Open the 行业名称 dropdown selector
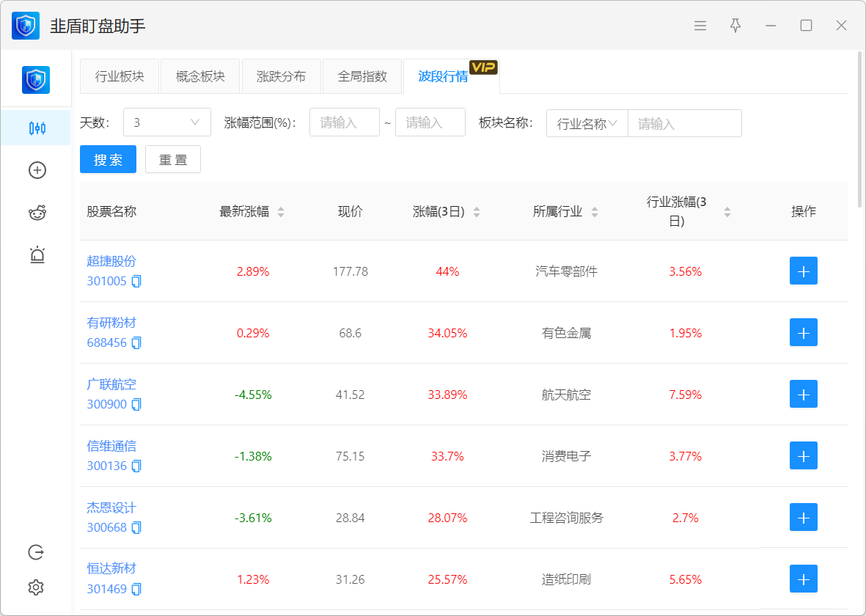 click(587, 124)
